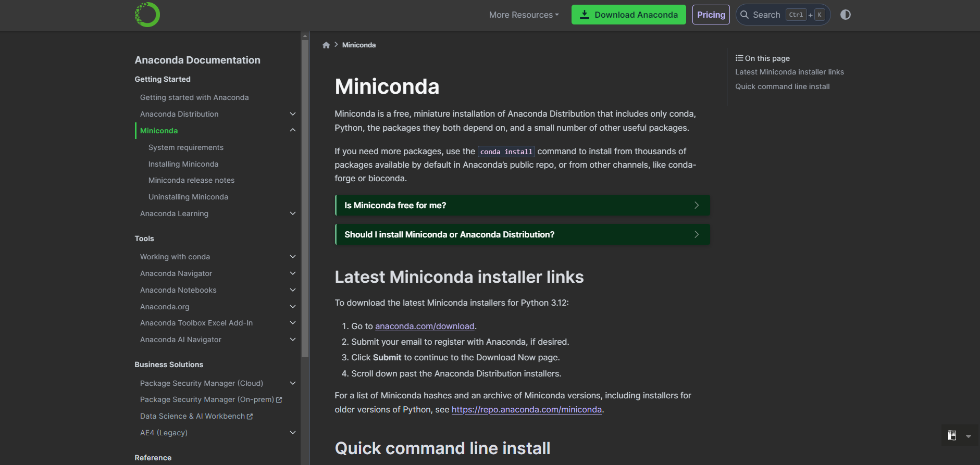Open Anaconda Notebooks link
Image resolution: width=980 pixels, height=465 pixels.
pos(178,290)
